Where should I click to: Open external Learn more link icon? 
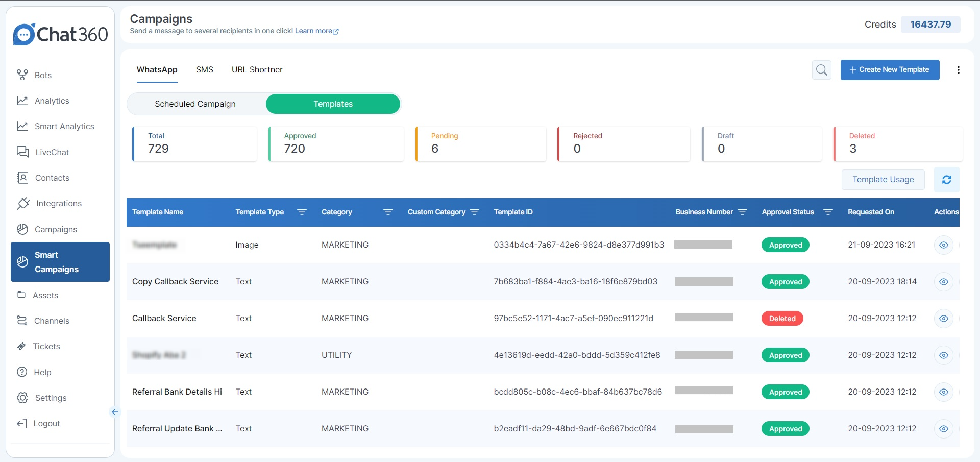point(336,31)
